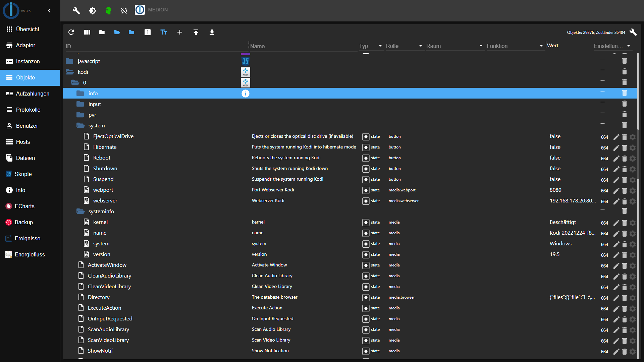Image resolution: width=644 pixels, height=362 pixels.
Task: Click the 664 permissions of Suspend
Action: [604, 180]
